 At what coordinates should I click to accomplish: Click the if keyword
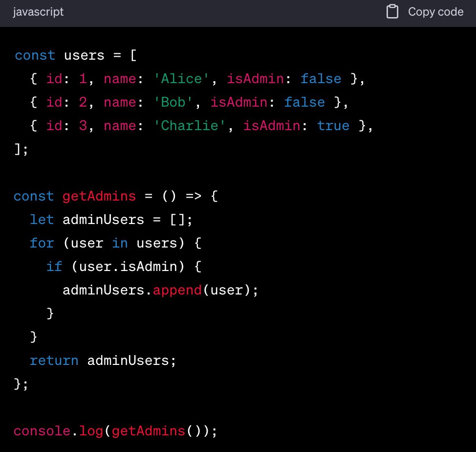[x=54, y=267]
